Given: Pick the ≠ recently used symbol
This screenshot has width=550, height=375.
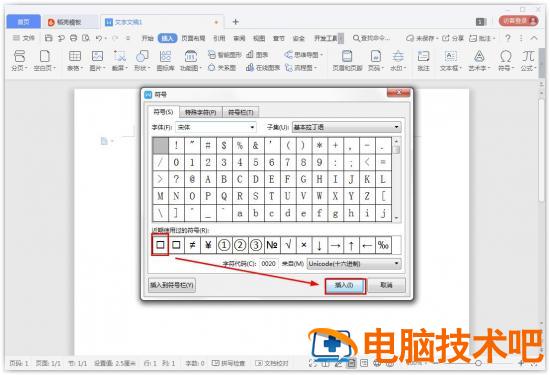Looking at the screenshot, I should click(192, 245).
